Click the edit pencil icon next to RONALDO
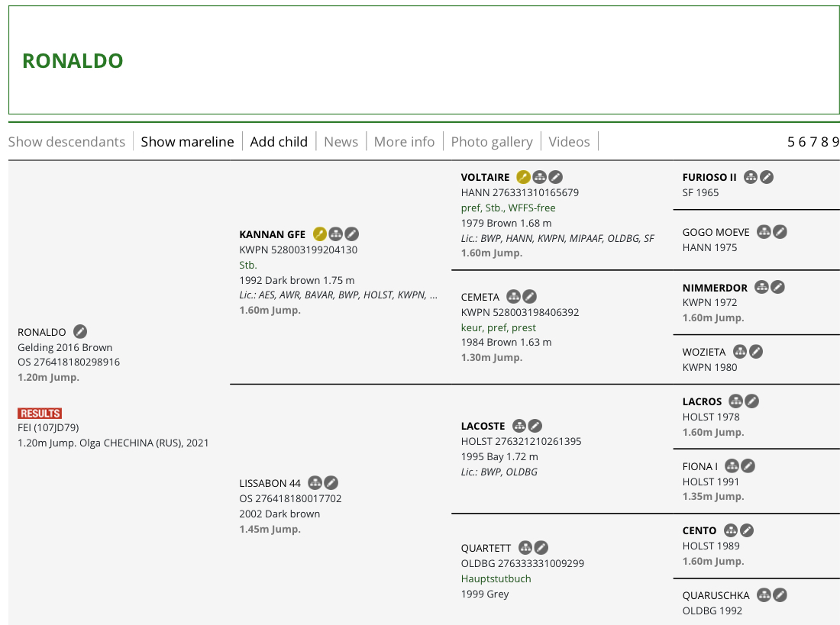The height and width of the screenshot is (625, 840). click(x=80, y=332)
